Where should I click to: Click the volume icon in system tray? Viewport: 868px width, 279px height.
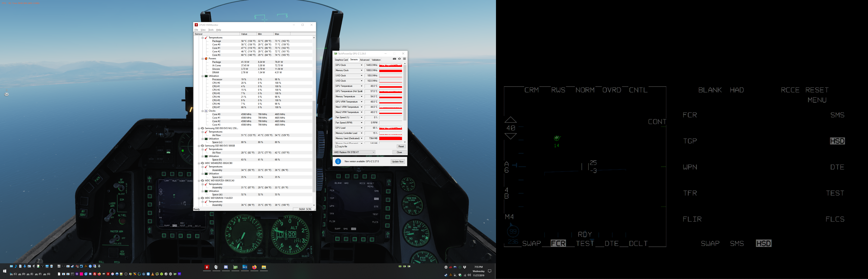click(469, 275)
